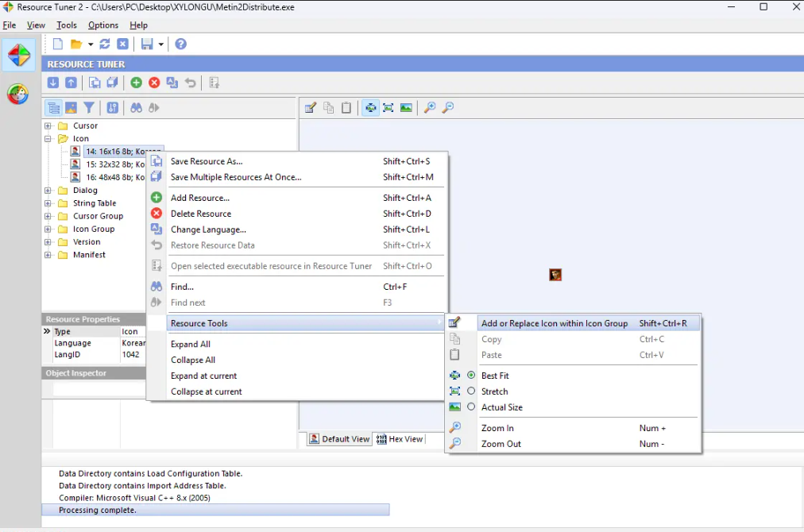Select the Actual Size radio option
804x532 pixels.
(x=471, y=407)
